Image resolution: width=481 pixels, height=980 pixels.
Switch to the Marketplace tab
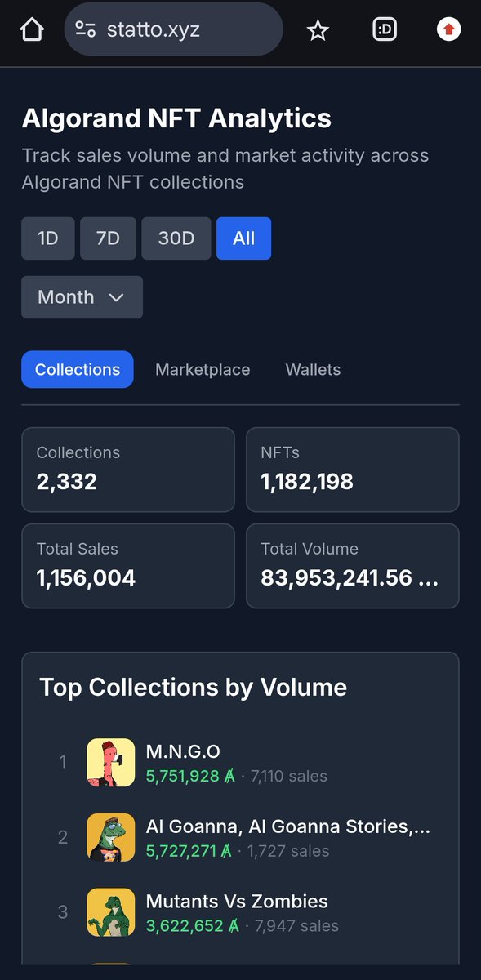[x=203, y=369]
